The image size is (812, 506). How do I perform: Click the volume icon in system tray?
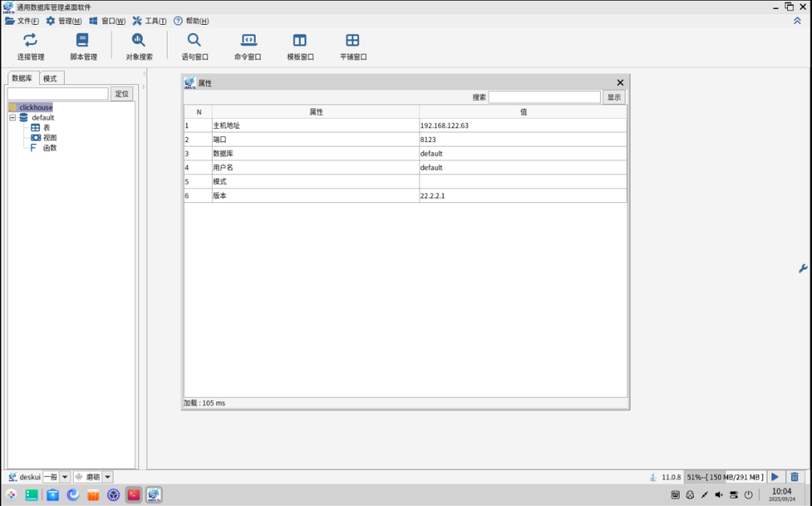[x=719, y=495]
